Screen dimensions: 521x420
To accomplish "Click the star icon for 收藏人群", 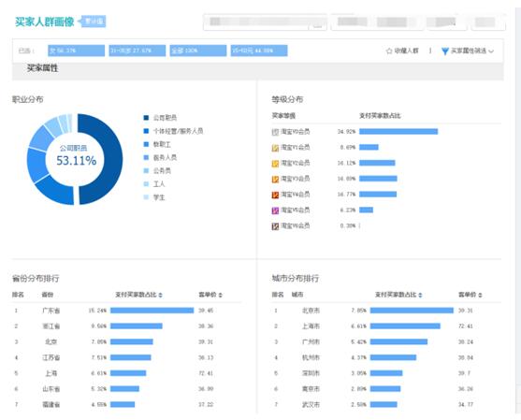I will coord(389,51).
